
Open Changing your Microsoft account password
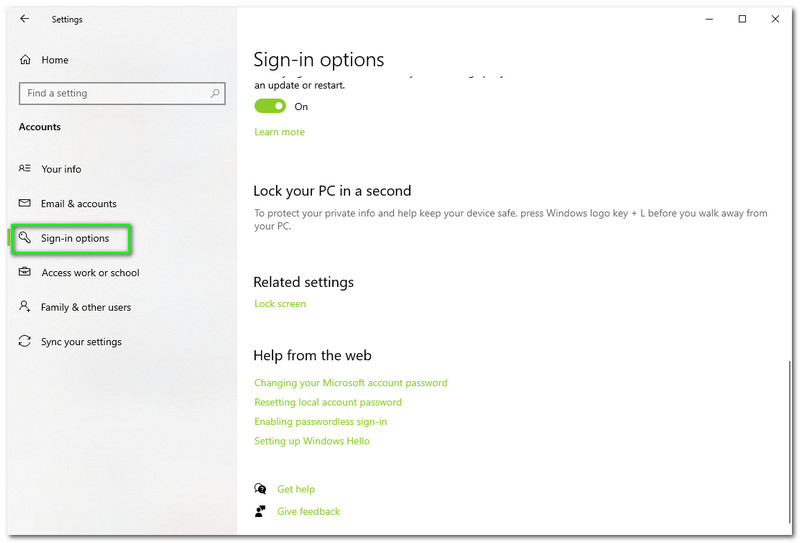coord(350,383)
